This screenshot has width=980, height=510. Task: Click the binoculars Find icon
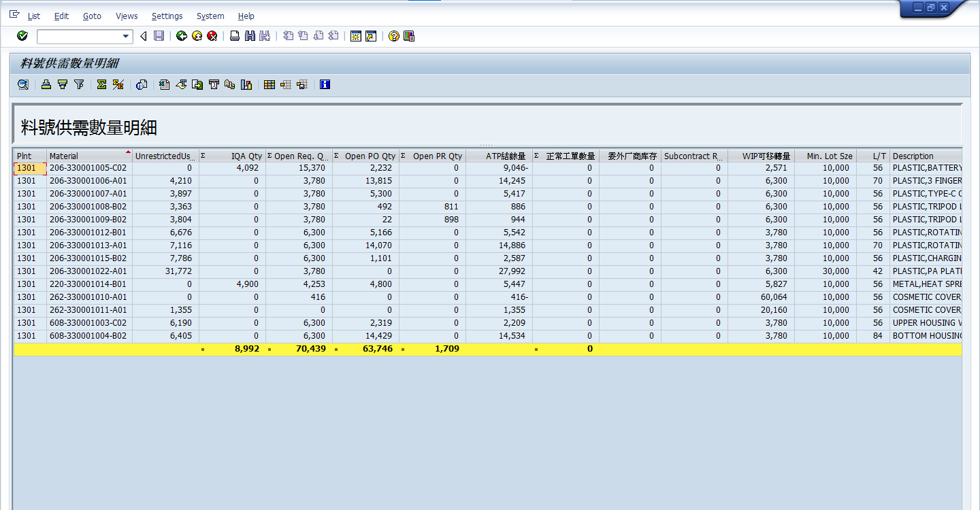coord(250,36)
